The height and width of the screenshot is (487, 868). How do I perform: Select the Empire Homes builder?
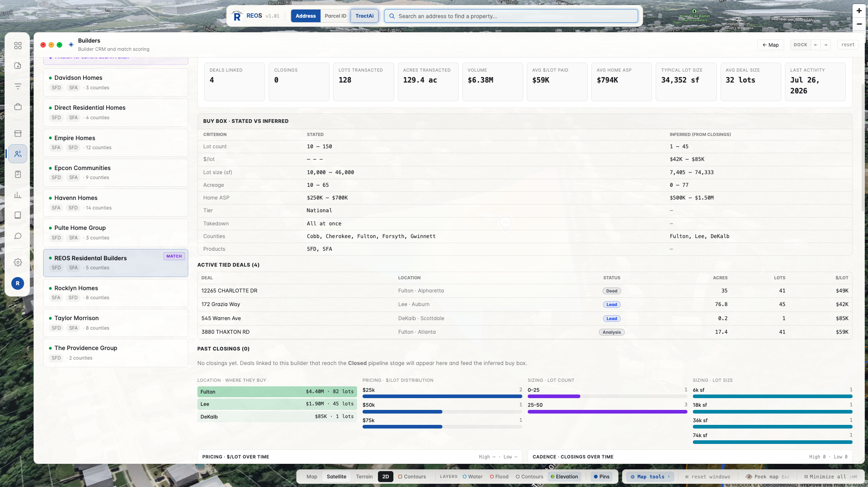(x=116, y=143)
